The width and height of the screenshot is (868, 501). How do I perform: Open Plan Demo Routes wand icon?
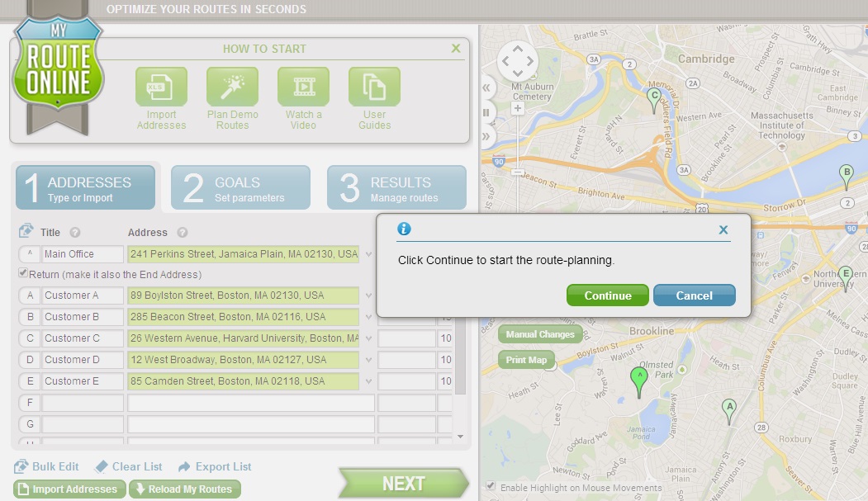coord(233,87)
